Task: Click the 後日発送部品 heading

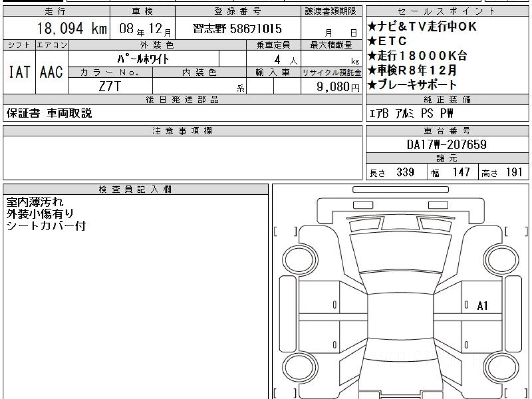Action: [183, 100]
